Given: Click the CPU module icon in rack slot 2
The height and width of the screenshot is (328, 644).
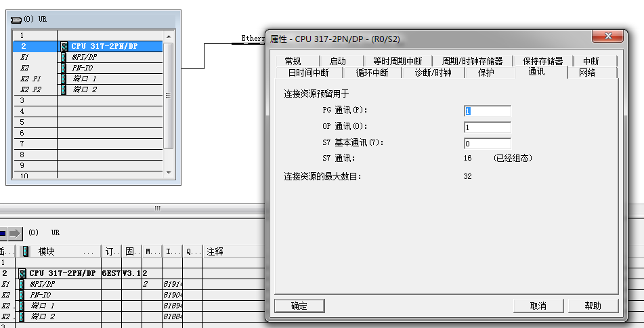Looking at the screenshot, I should coord(64,46).
